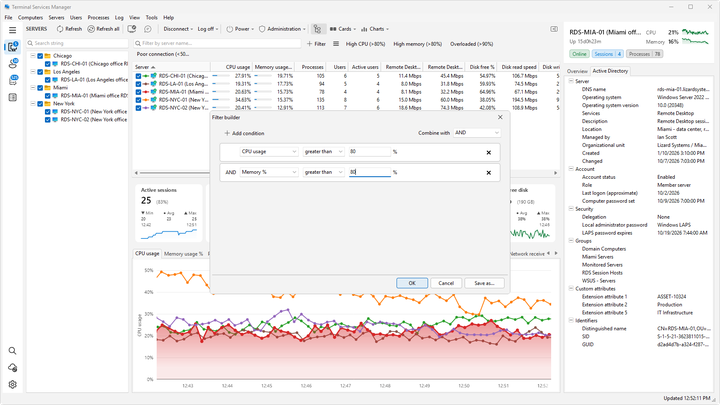Uncheck the Chicago group checkbox

pos(40,56)
